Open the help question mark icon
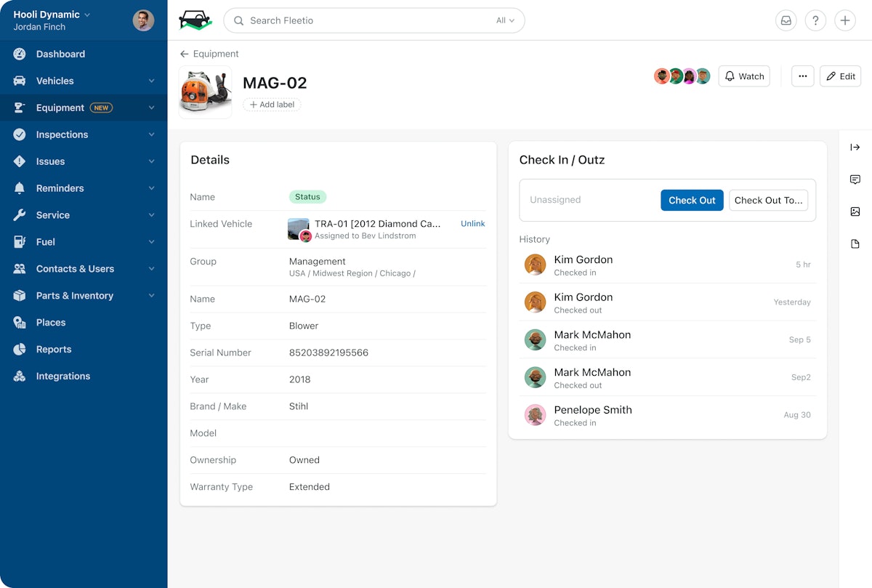The height and width of the screenshot is (588, 872). tap(815, 20)
